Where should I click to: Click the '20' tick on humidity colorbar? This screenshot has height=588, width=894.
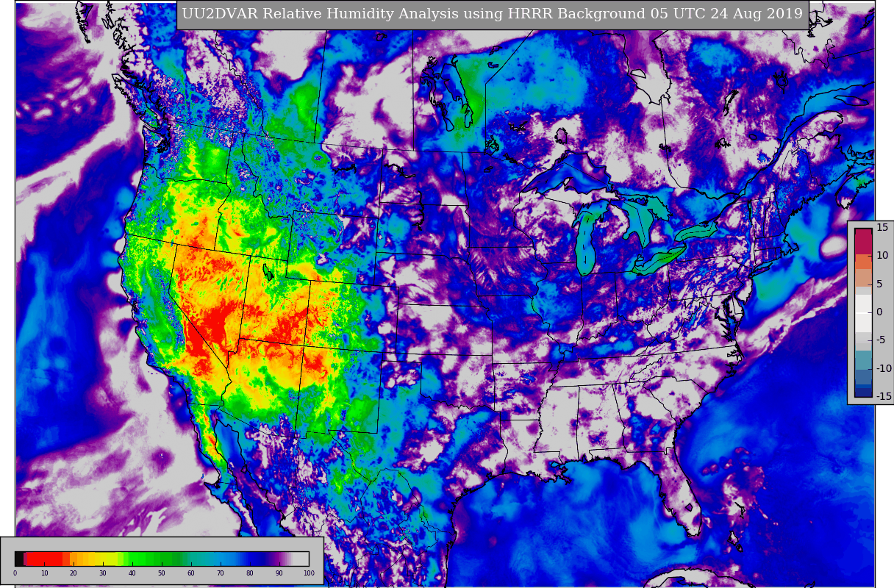pyautogui.click(x=74, y=573)
